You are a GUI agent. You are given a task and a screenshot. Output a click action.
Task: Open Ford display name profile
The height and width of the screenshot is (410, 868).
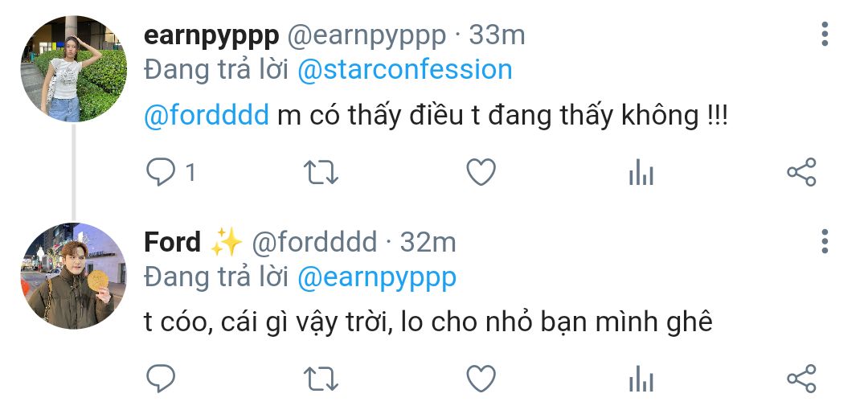[172, 243]
